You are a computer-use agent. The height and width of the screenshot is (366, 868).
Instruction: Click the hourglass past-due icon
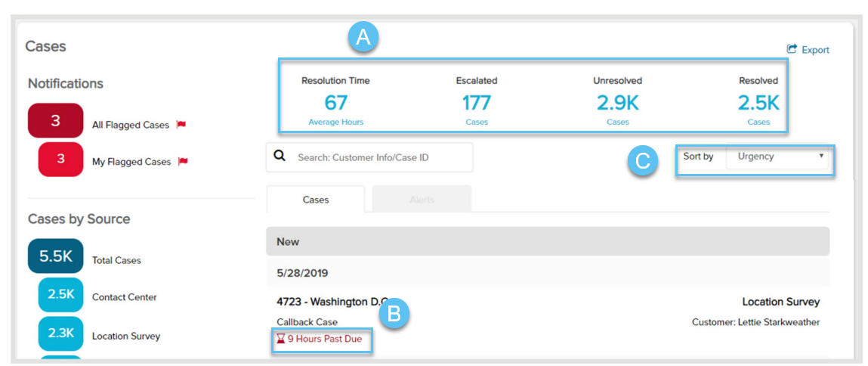[281, 339]
